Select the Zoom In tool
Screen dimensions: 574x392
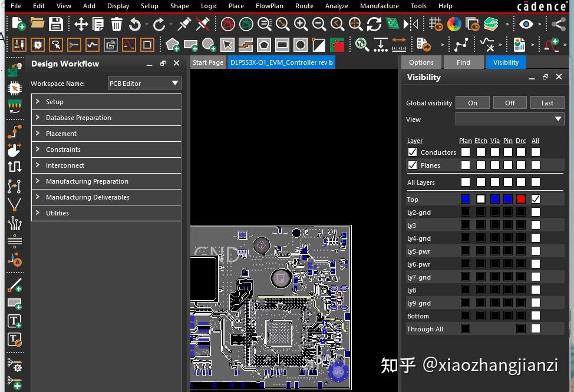point(300,25)
